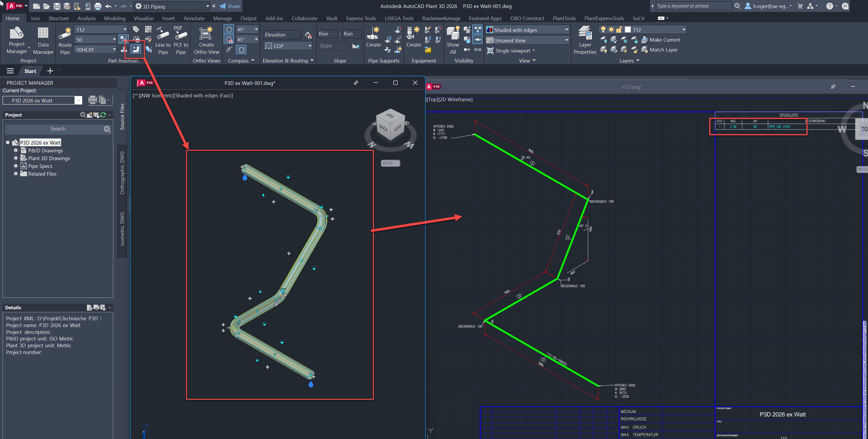This screenshot has height=439, width=868.
Task: Click Show All in Visibility panel
Action: point(453,40)
